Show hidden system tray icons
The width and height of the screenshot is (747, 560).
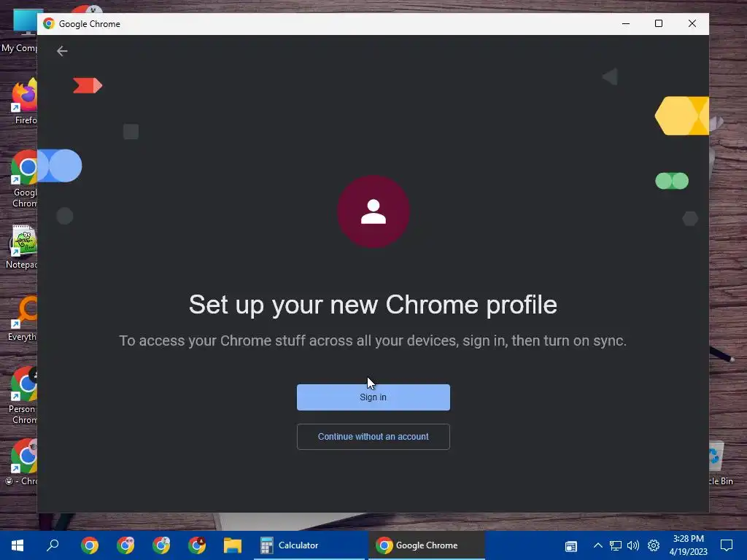tap(598, 545)
